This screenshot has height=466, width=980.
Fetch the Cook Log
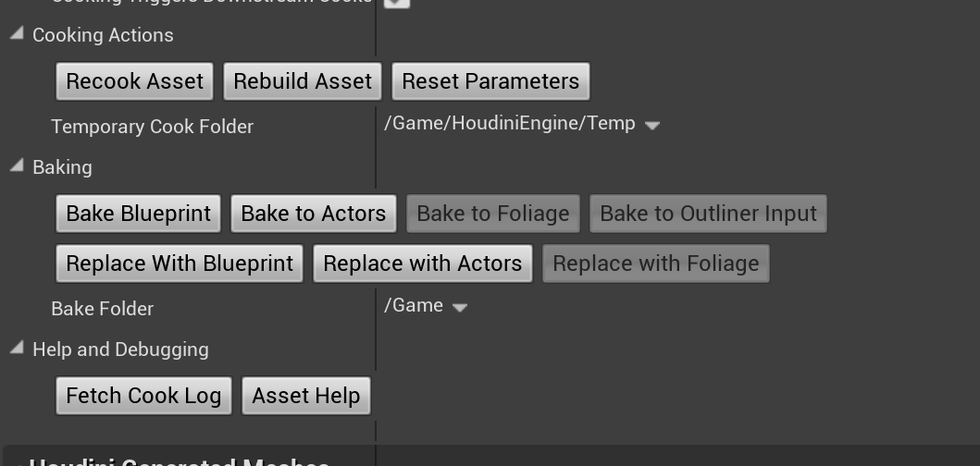[x=143, y=396]
